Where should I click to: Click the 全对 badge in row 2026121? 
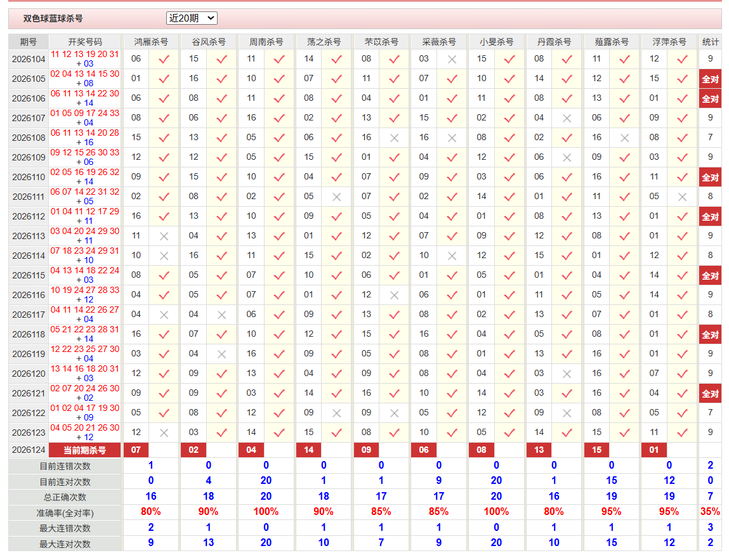pyautogui.click(x=710, y=394)
